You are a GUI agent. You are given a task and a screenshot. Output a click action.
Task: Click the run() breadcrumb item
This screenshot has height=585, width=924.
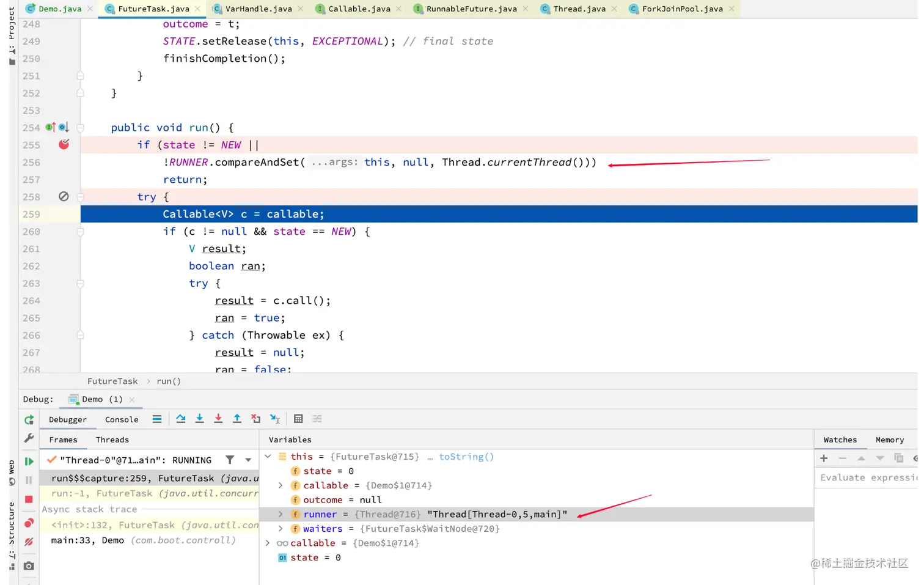pos(169,381)
